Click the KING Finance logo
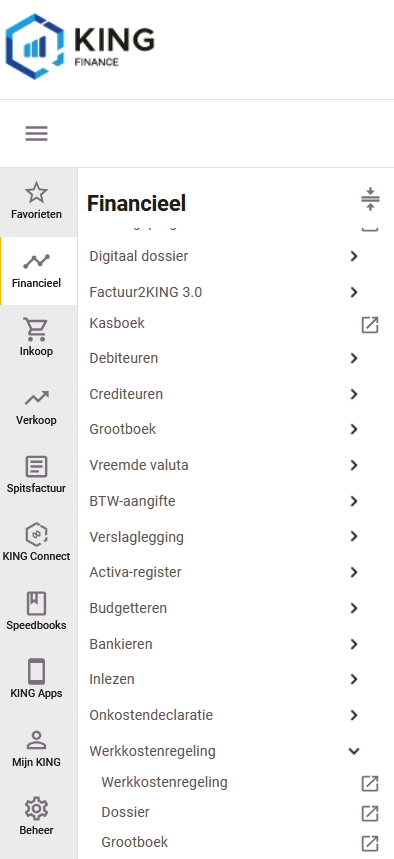This screenshot has height=859, width=394. pyautogui.click(x=80, y=47)
